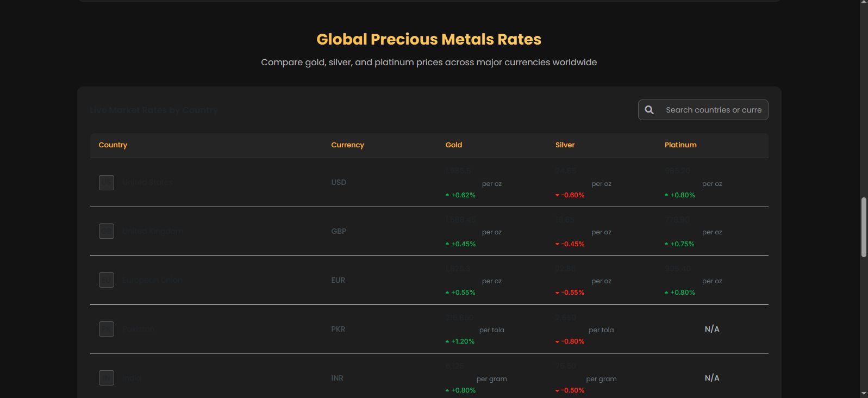The height and width of the screenshot is (398, 868).
Task: Click the Currency column header
Action: [347, 145]
